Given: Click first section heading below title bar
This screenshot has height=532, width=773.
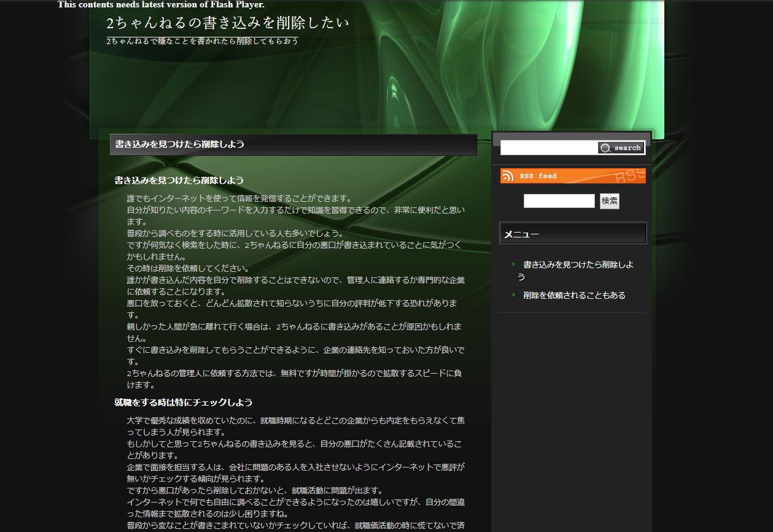Looking at the screenshot, I should [179, 180].
